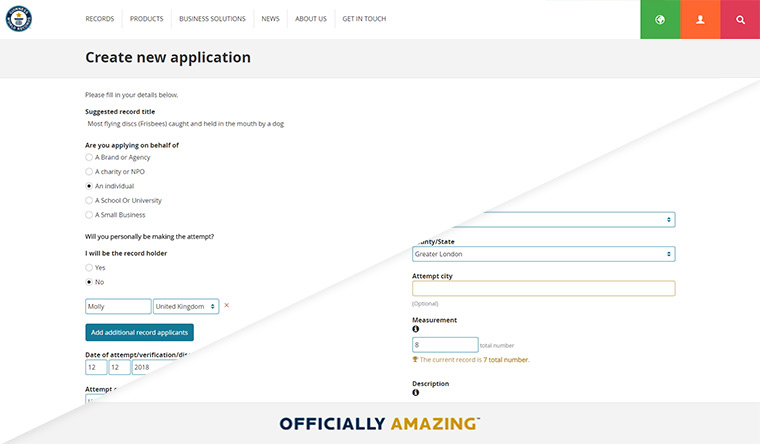Choose 'Yes' for record holder
This screenshot has width=760, height=444.
[89, 267]
